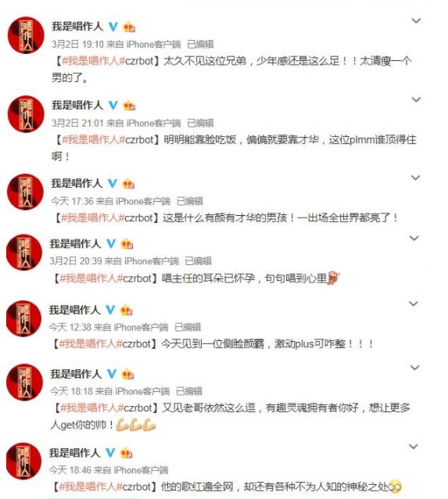The width and height of the screenshot is (448, 499).
Task: Click the 我是唱作人 username on the 21:01 post
Action: (x=77, y=105)
